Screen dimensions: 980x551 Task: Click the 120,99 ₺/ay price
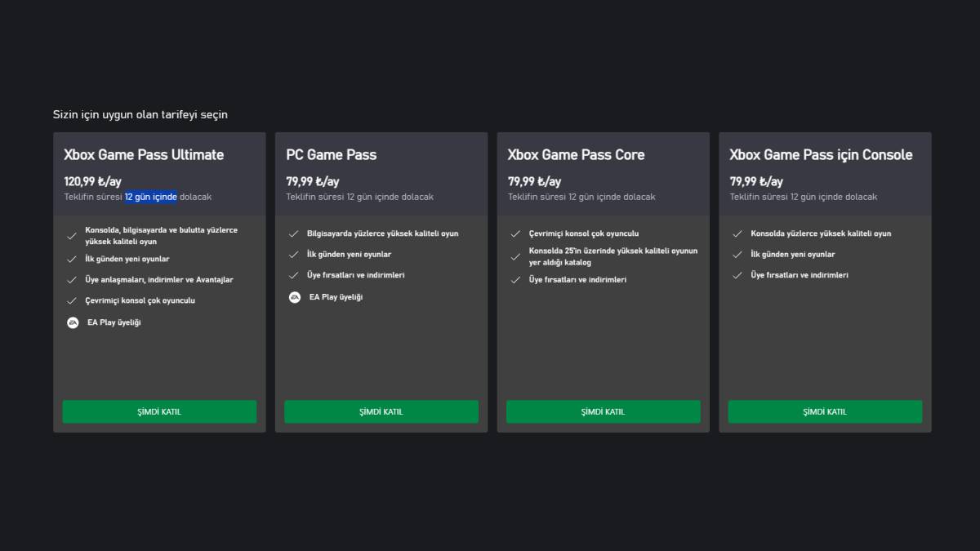coord(92,181)
